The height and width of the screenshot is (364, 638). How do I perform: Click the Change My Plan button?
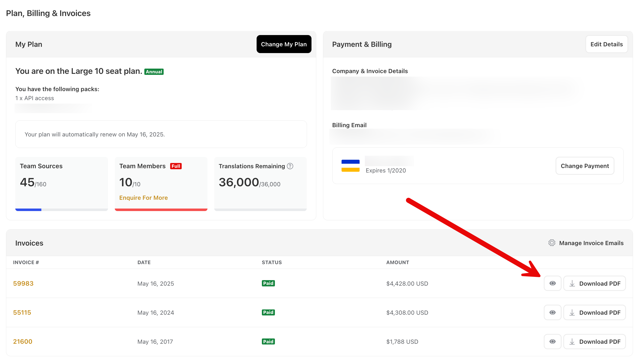284,44
